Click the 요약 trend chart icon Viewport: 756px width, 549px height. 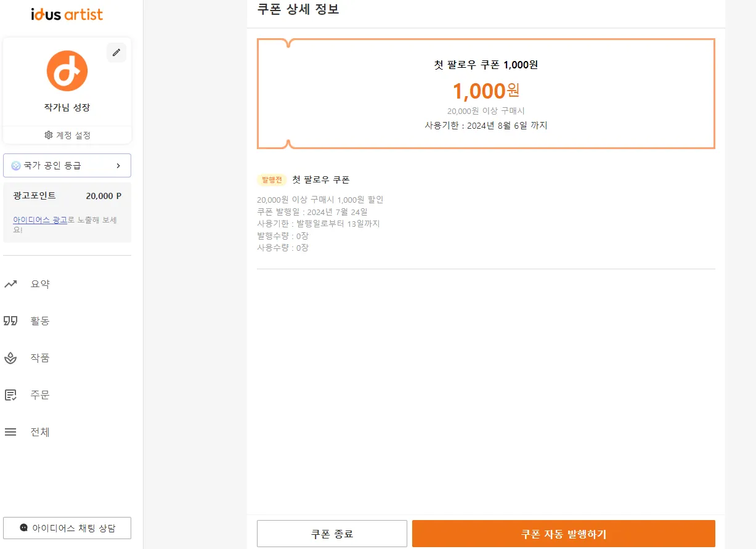click(10, 284)
